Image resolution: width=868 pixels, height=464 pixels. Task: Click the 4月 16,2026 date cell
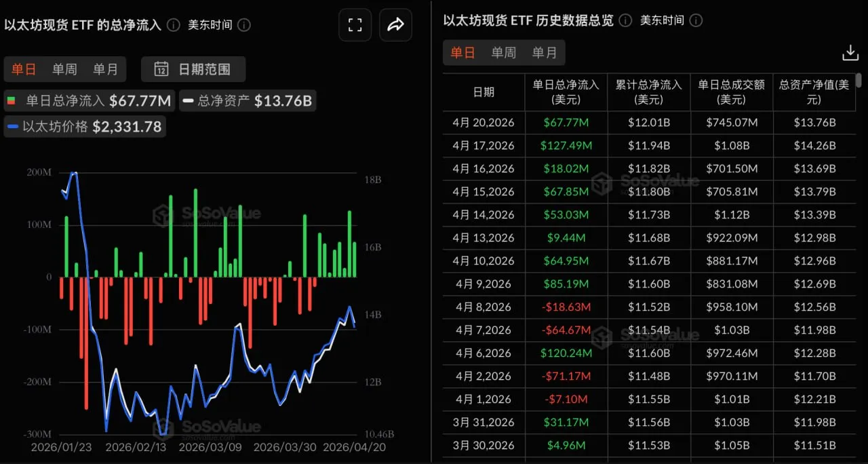click(484, 169)
